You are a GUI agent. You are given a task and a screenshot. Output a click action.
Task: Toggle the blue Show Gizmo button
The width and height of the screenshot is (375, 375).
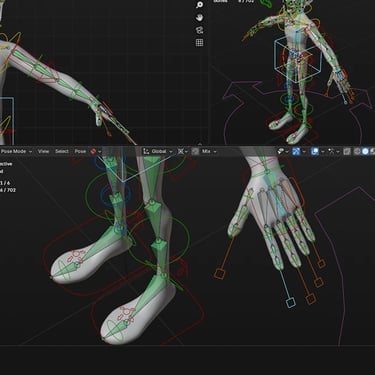[296, 152]
